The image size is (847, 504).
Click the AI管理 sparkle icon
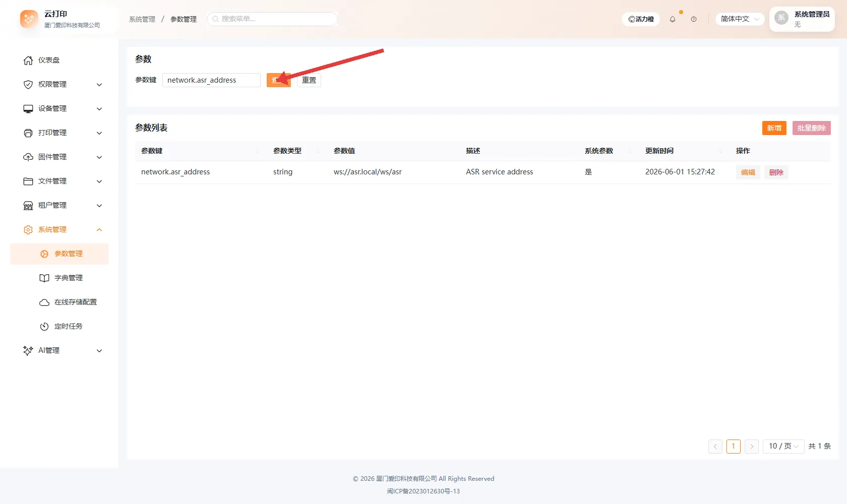(28, 351)
